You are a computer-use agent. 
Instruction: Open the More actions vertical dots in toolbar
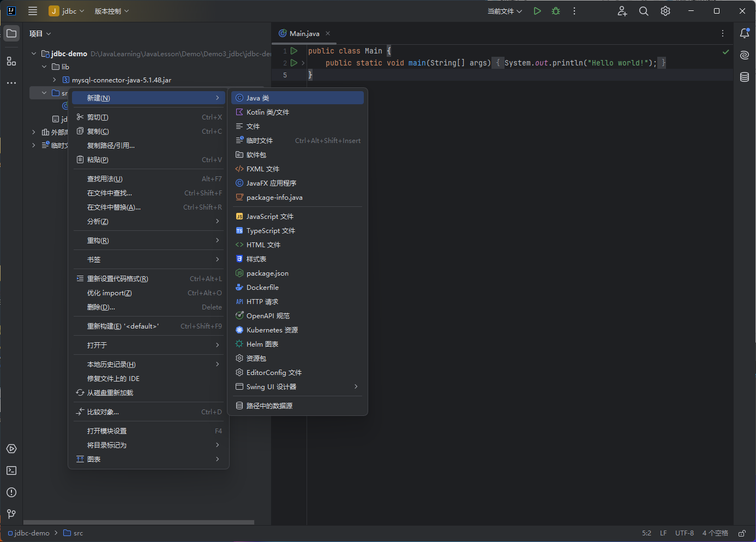(574, 11)
